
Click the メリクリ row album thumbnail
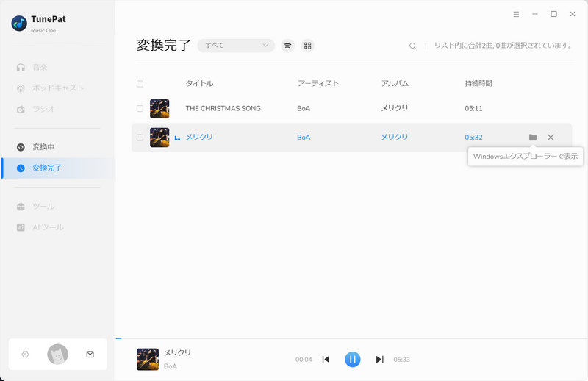click(159, 138)
